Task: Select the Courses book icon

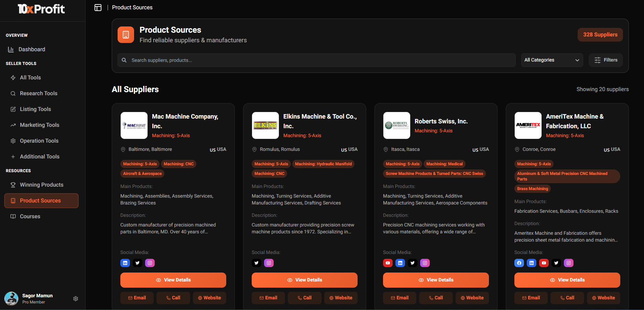Action: click(13, 216)
